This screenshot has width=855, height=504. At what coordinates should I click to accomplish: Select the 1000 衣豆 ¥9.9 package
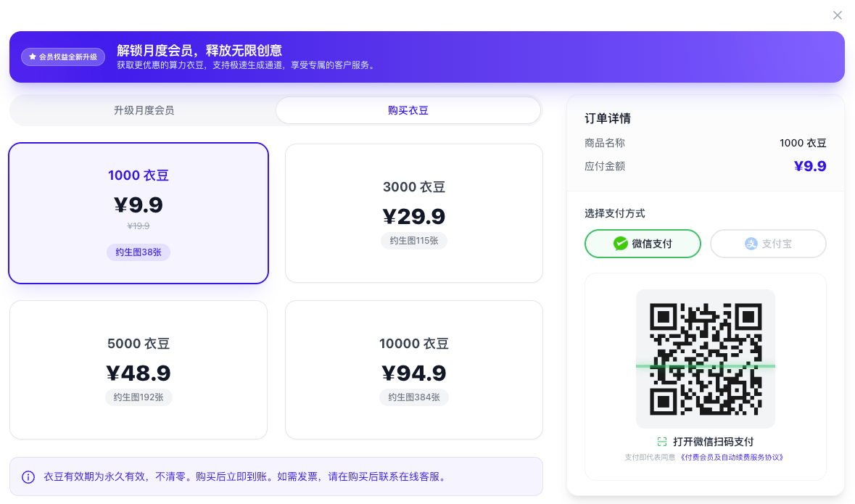pyautogui.click(x=139, y=213)
